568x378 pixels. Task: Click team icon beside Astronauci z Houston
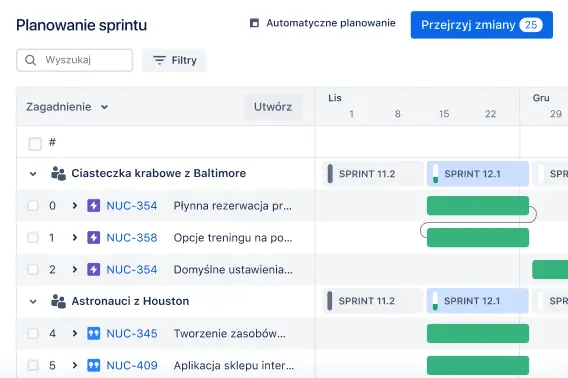[58, 301]
